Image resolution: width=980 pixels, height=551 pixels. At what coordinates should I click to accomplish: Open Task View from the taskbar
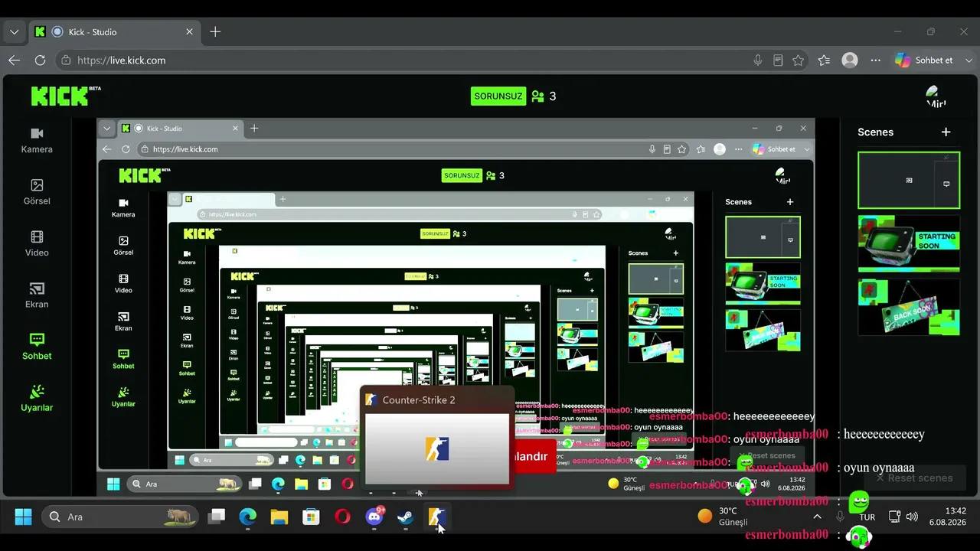217,517
